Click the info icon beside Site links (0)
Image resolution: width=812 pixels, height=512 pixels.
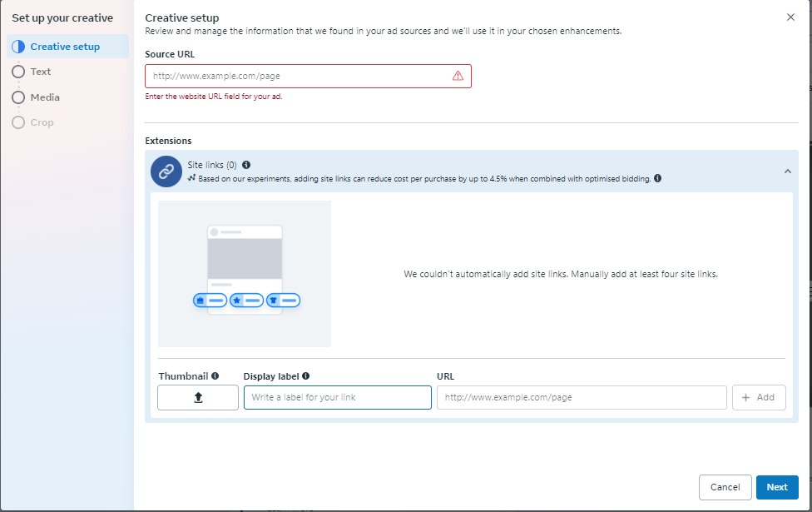pyautogui.click(x=246, y=165)
